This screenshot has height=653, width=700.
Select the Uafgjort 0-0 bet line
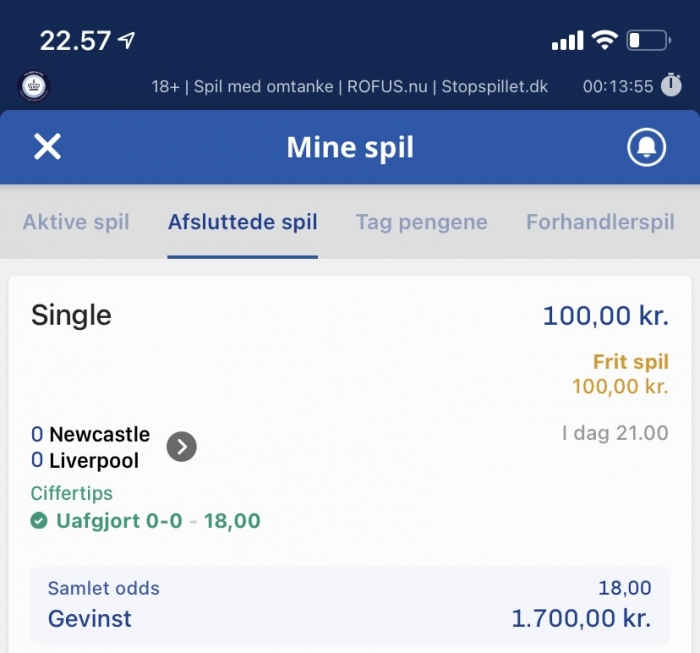coord(146,521)
